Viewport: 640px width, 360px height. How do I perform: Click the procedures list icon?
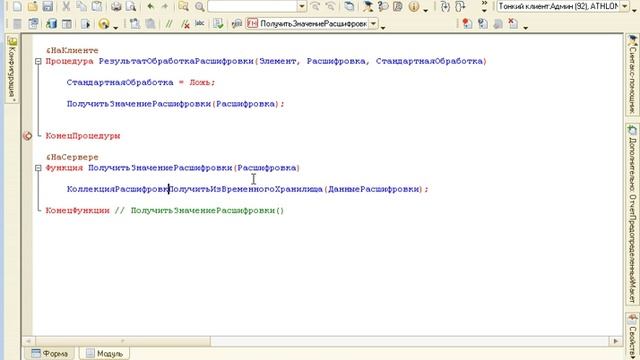tap(237, 24)
